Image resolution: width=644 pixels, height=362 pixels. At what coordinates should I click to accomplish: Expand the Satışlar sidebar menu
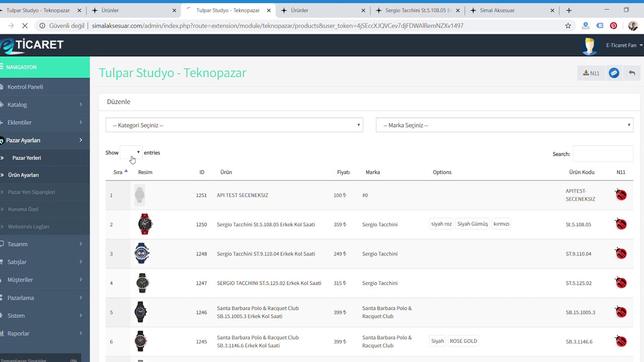(45, 262)
